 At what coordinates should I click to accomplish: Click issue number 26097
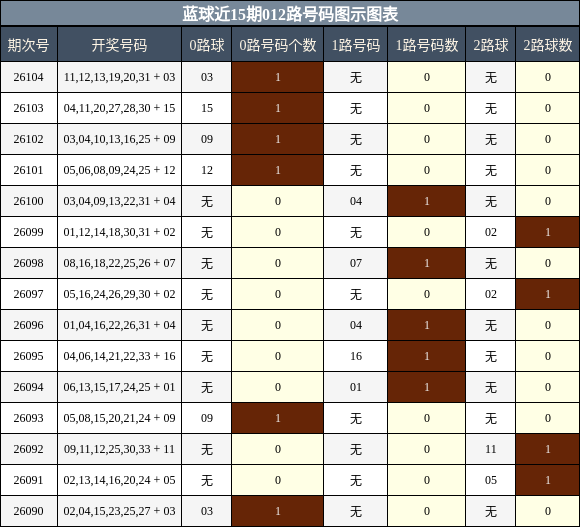[x=28, y=294]
